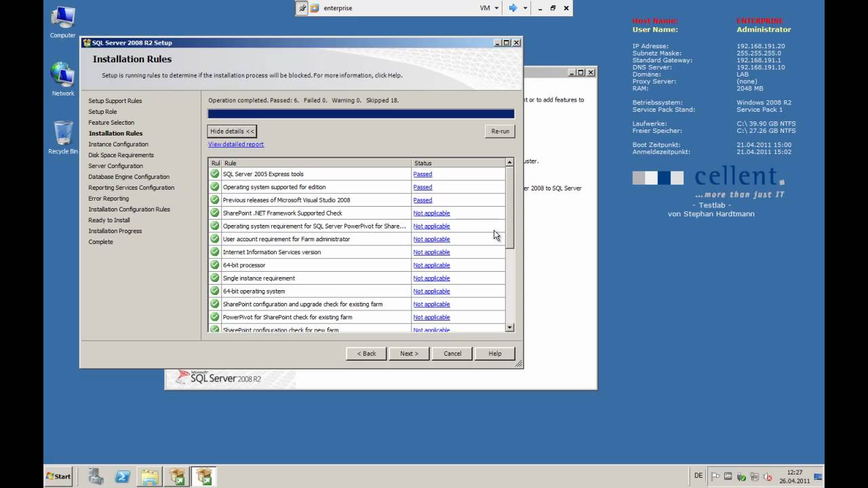Viewport: 868px width, 488px height.
Task: Click the muted volume icon in the system tray
Action: (x=767, y=476)
